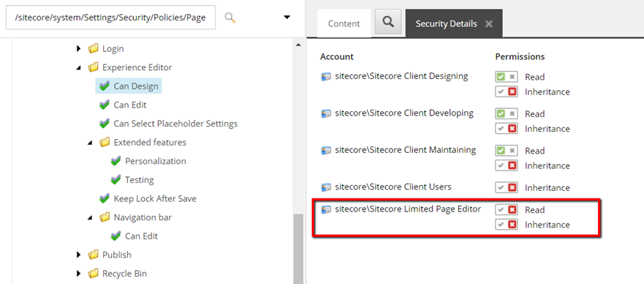Click the Sitecore Client Users role icon

coord(326,187)
